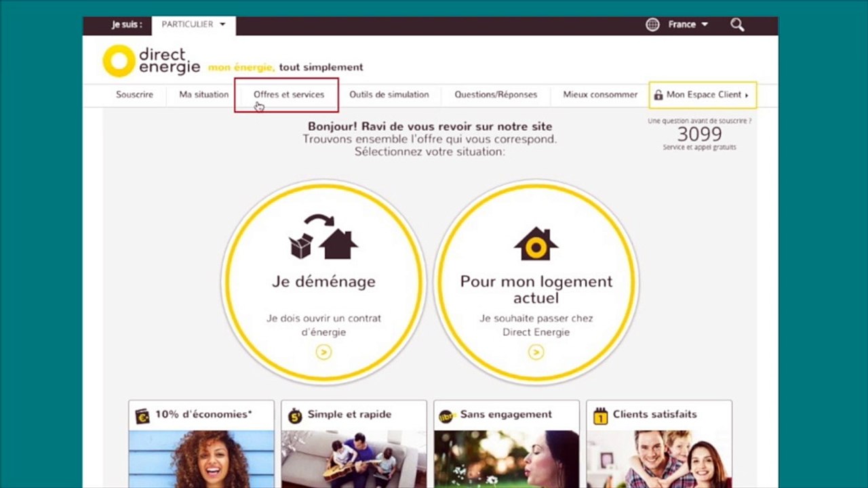Click the padlock icon in Mon Espace Client

point(658,95)
